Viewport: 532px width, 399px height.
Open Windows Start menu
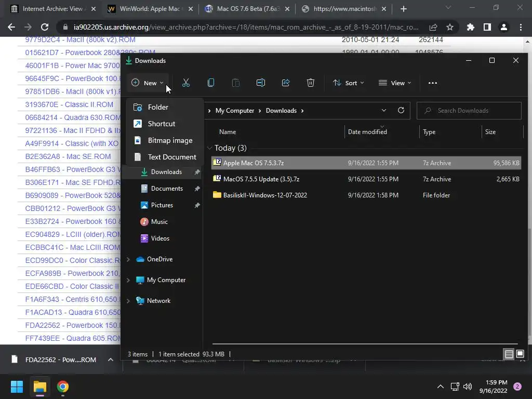(17, 387)
